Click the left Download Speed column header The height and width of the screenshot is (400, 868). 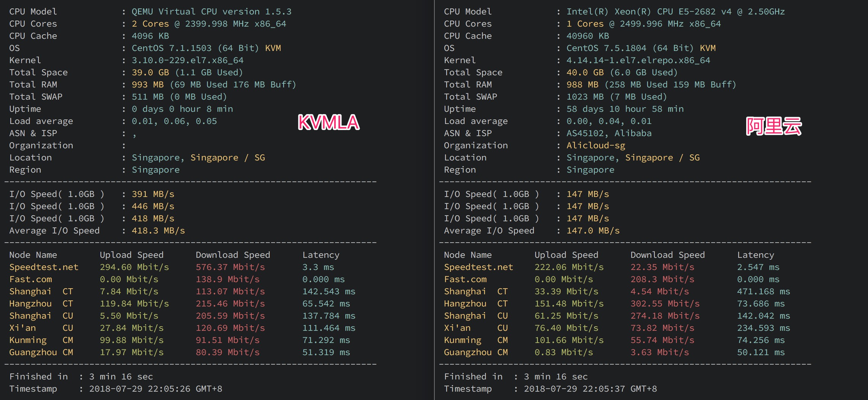coord(233,255)
